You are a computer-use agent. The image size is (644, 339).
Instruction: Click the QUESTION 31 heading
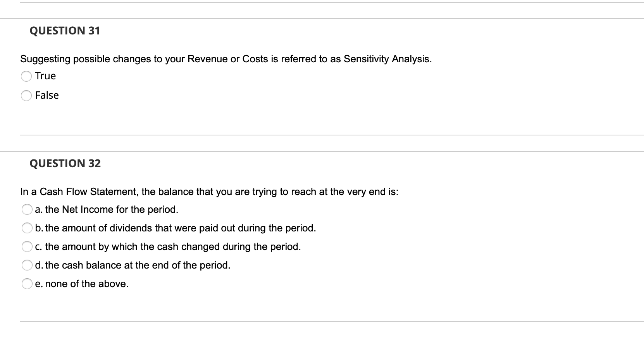coord(65,31)
